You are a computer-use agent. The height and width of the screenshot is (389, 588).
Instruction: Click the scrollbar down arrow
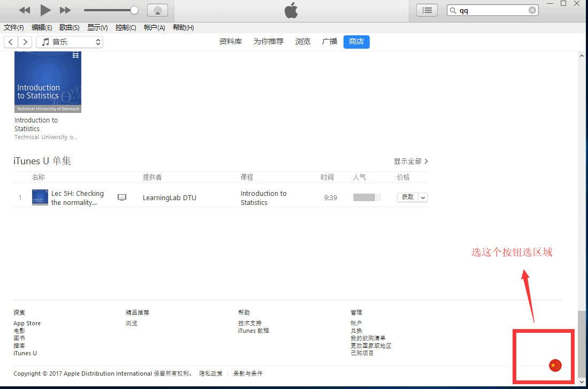tap(582, 382)
